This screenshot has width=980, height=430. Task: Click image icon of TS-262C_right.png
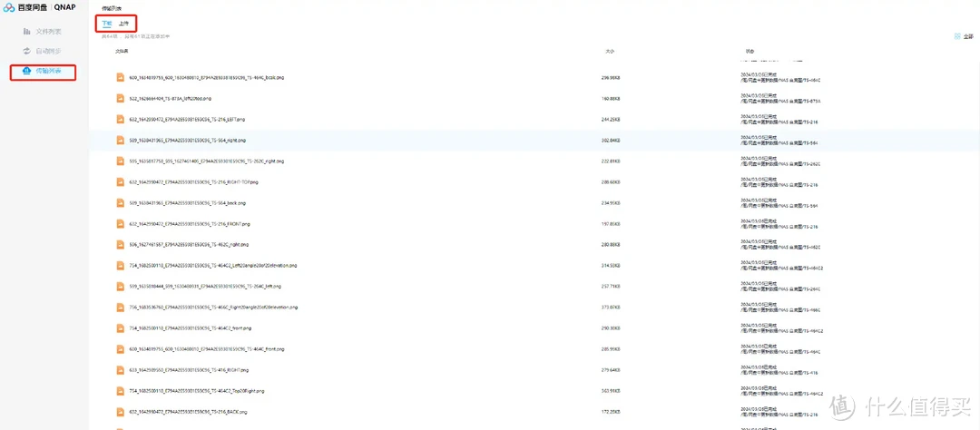(x=122, y=161)
